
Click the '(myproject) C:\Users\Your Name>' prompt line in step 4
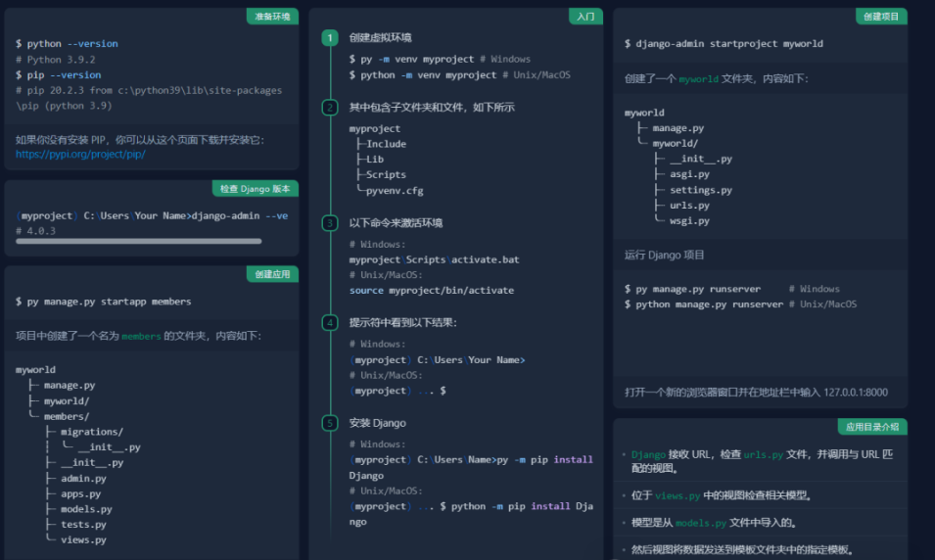tap(437, 359)
